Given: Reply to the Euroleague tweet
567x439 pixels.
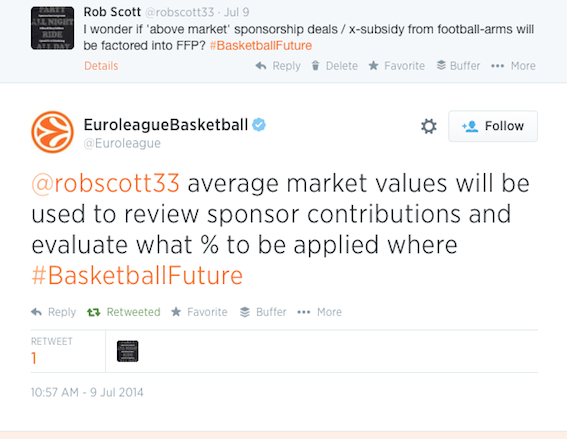Looking at the screenshot, I should (x=54, y=312).
